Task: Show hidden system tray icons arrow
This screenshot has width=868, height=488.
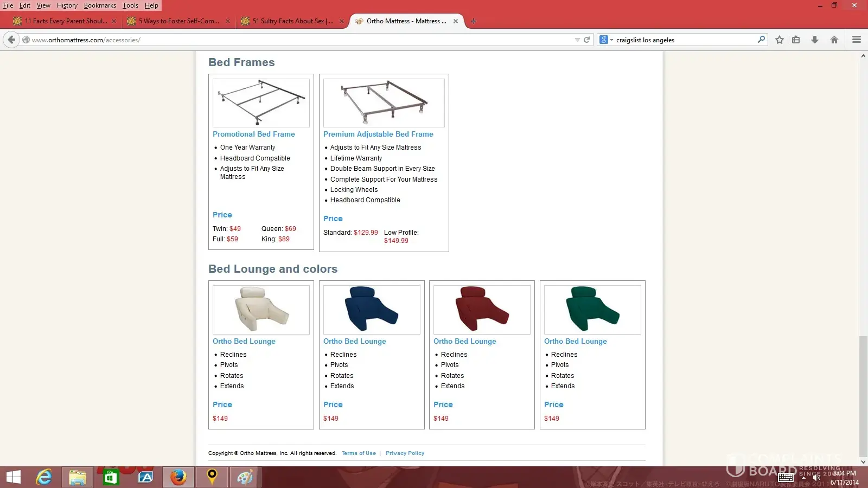Action: point(803,478)
